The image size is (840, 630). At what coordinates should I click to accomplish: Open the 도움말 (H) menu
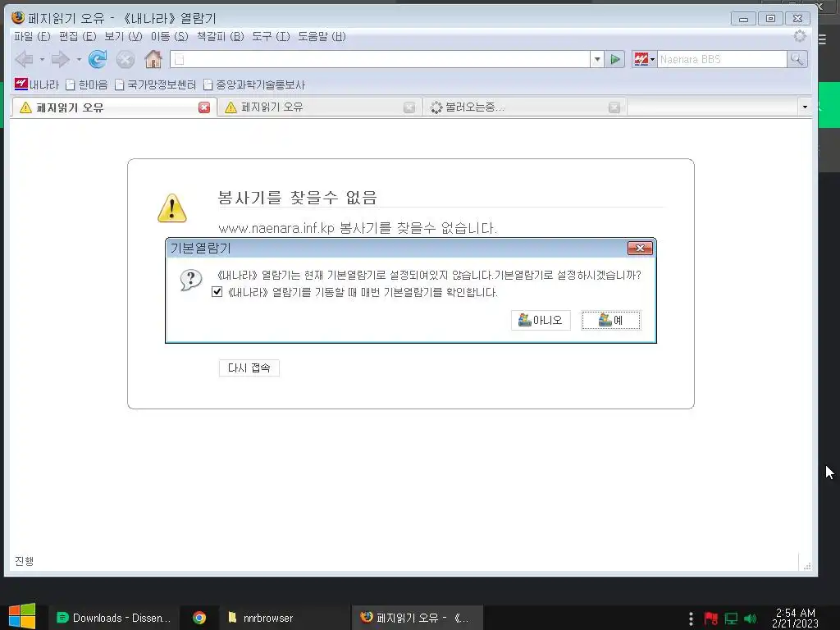pyautogui.click(x=322, y=36)
